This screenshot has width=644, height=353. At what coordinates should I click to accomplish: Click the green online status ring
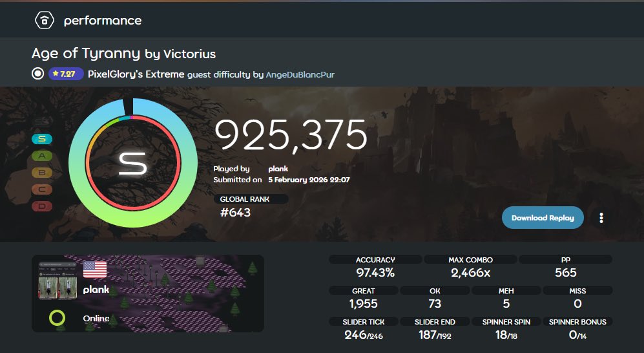coord(57,317)
